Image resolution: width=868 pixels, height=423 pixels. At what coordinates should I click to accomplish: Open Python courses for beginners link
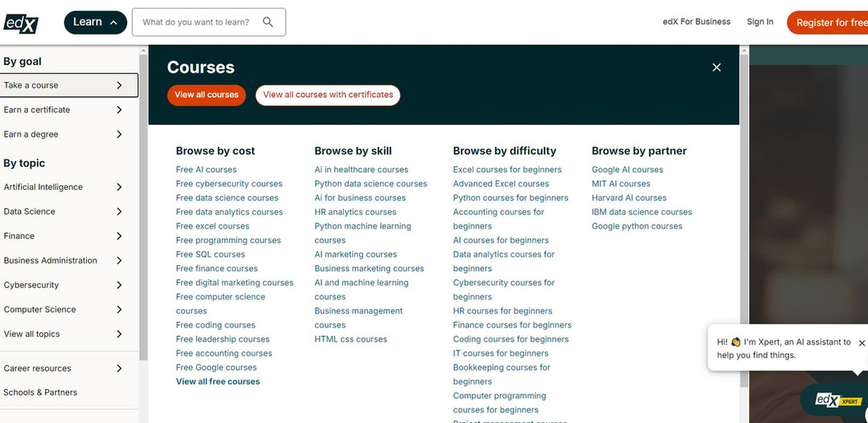point(510,198)
